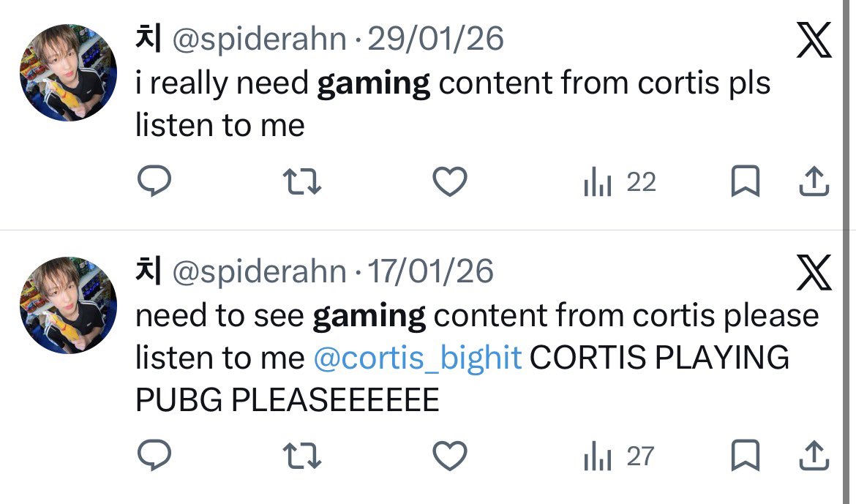Repost the 17/01/26 PUBG tweet
The image size is (856, 504).
point(302,456)
